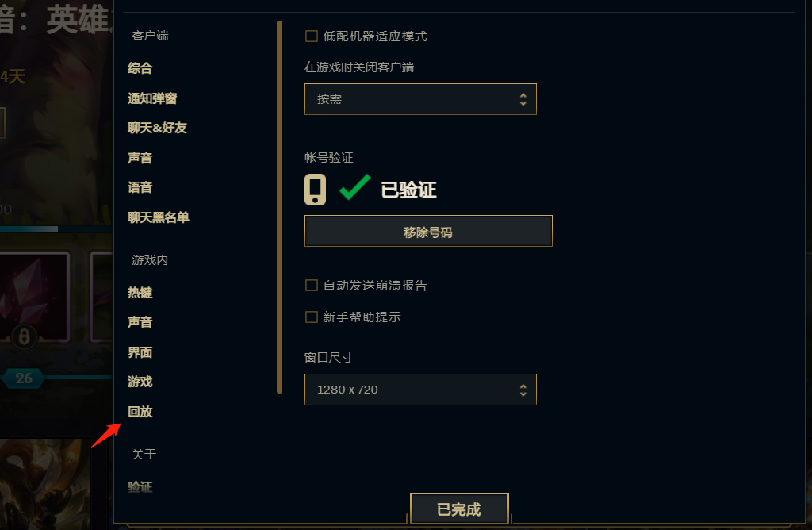Click the settings sidebar scrollbar
Screen dimensions: 812x530
(x=279, y=206)
